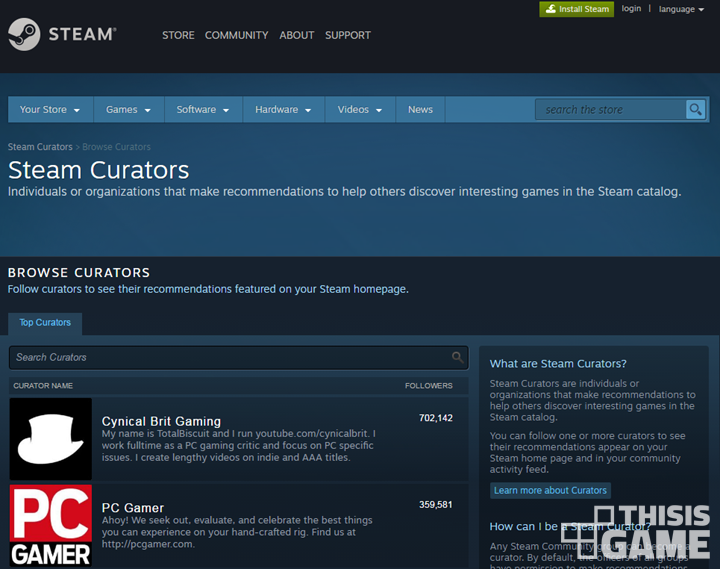The width and height of the screenshot is (720, 569).
Task: Open the News store tab
Action: [420, 109]
